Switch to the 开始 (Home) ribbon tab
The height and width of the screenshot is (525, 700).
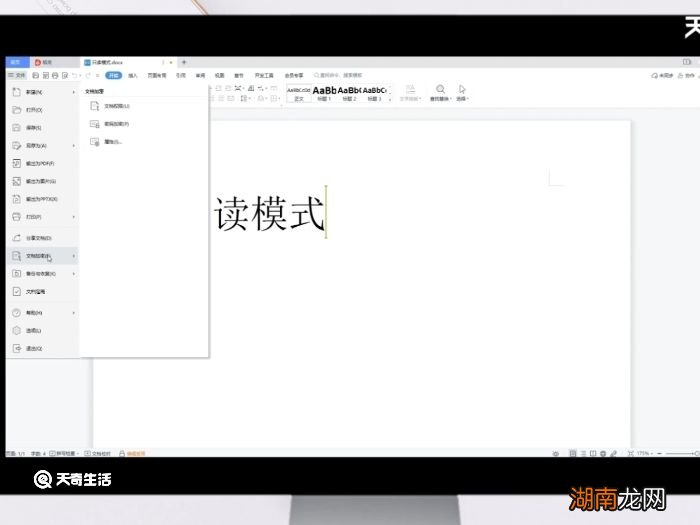point(113,75)
